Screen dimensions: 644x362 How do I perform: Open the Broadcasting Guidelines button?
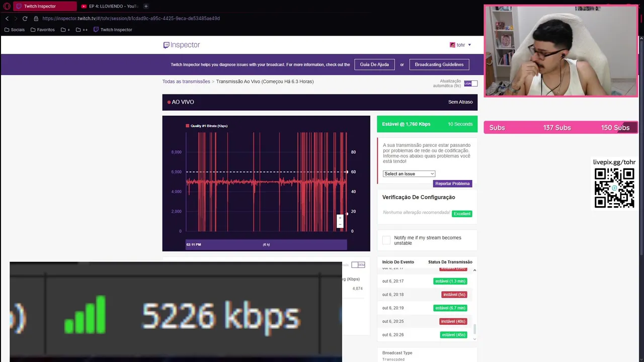click(x=439, y=64)
